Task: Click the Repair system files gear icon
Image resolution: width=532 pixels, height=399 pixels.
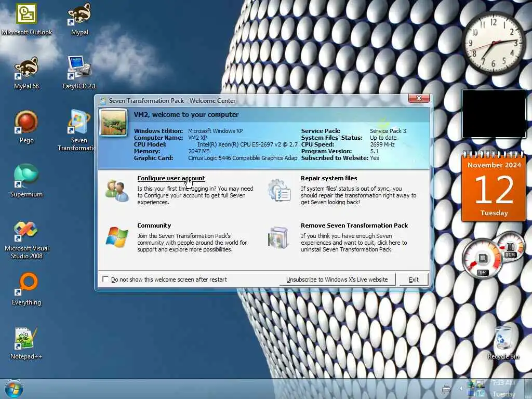Action: tap(279, 191)
